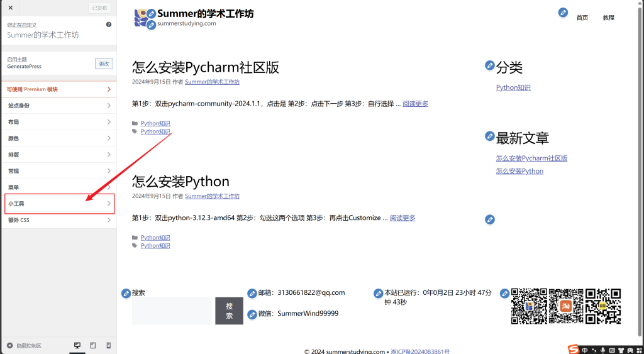
Task: Edit site title via pencil icon
Action: [x=151, y=13]
